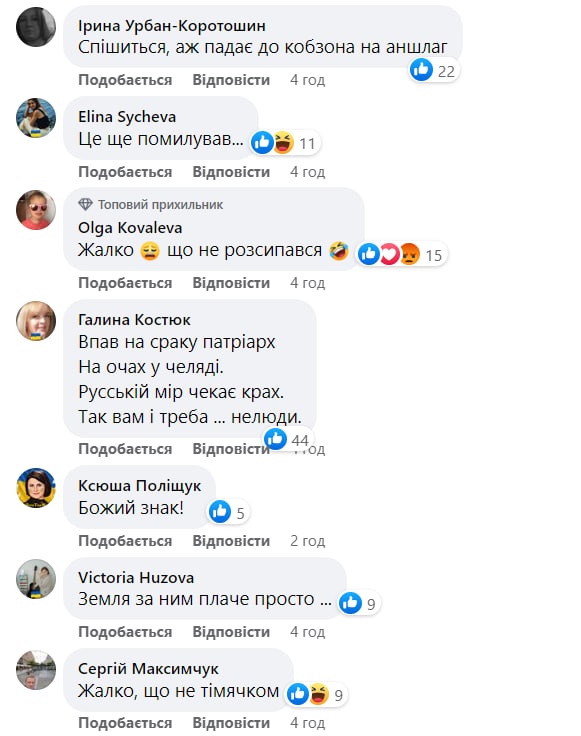
Task: Show 44 likes on Галина Костюк's comment
Action: pyautogui.click(x=287, y=439)
